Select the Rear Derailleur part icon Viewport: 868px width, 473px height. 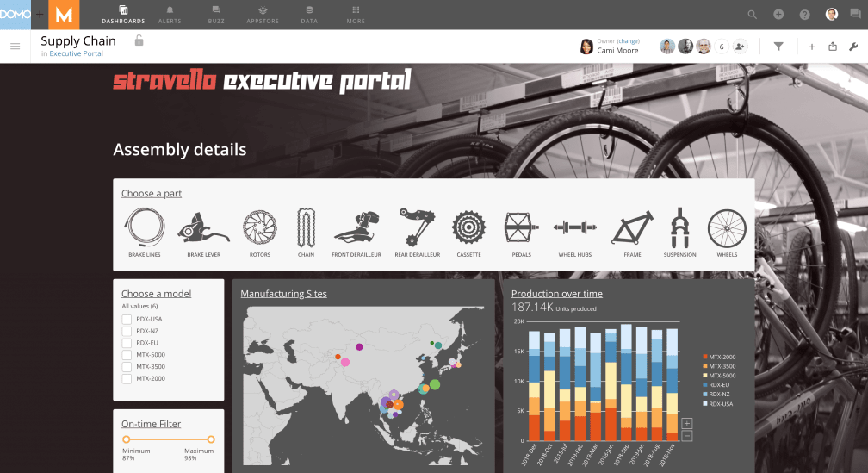pyautogui.click(x=418, y=227)
